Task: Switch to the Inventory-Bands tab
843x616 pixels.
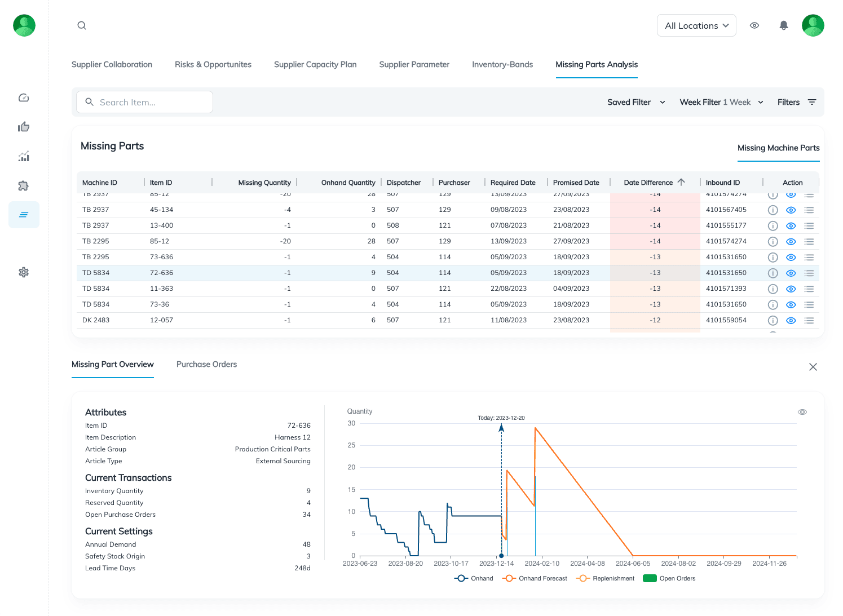Action: tap(502, 65)
